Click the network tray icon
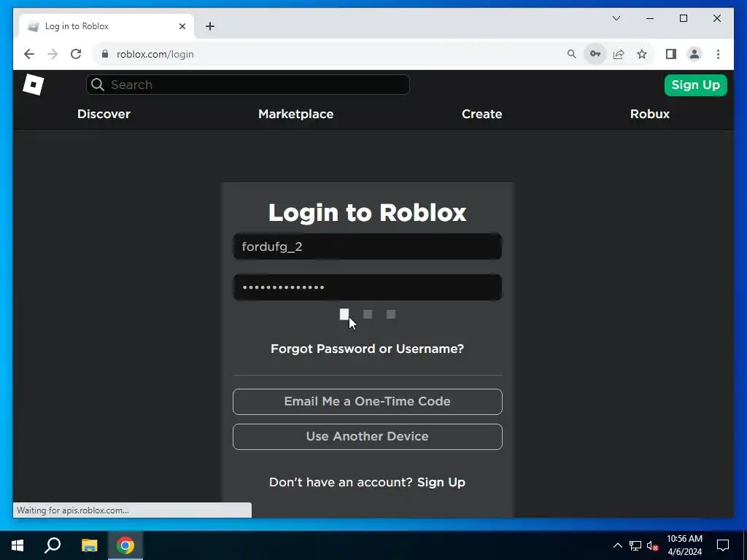Image resolution: width=747 pixels, height=560 pixels. coord(635,545)
